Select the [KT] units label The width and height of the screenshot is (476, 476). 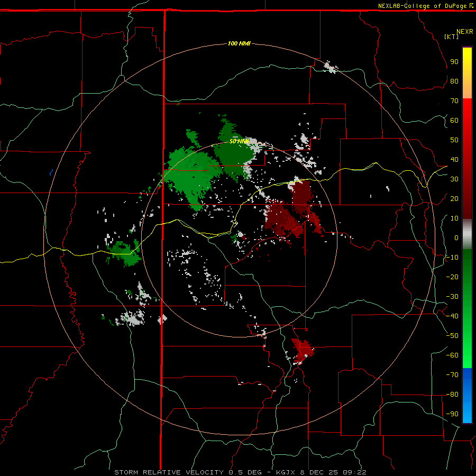tap(452, 36)
